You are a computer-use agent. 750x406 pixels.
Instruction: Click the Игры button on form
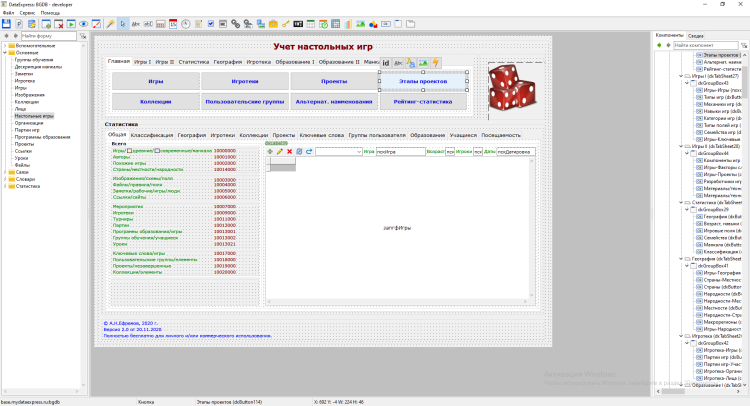(x=156, y=81)
